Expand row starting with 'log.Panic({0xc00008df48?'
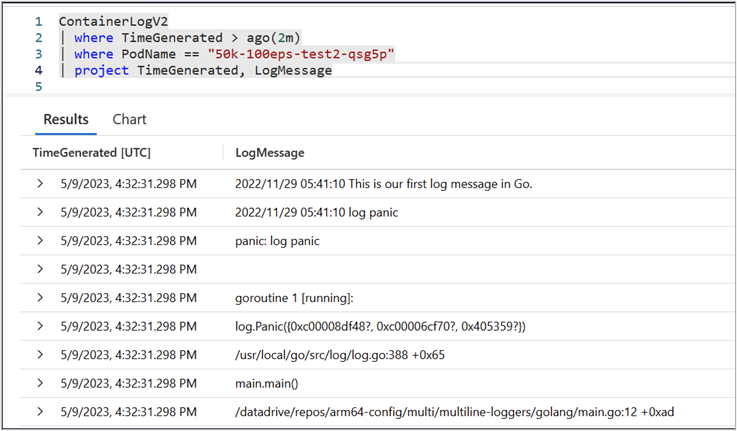The width and height of the screenshot is (737, 431). point(40,327)
